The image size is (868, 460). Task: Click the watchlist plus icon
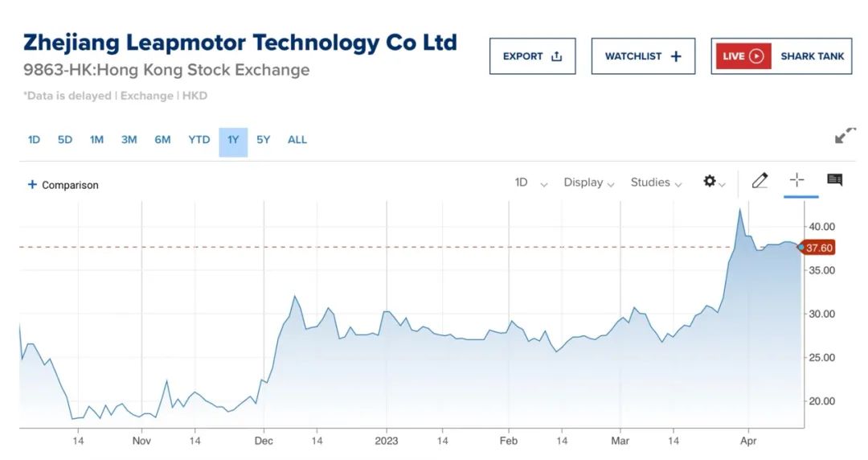coord(676,56)
